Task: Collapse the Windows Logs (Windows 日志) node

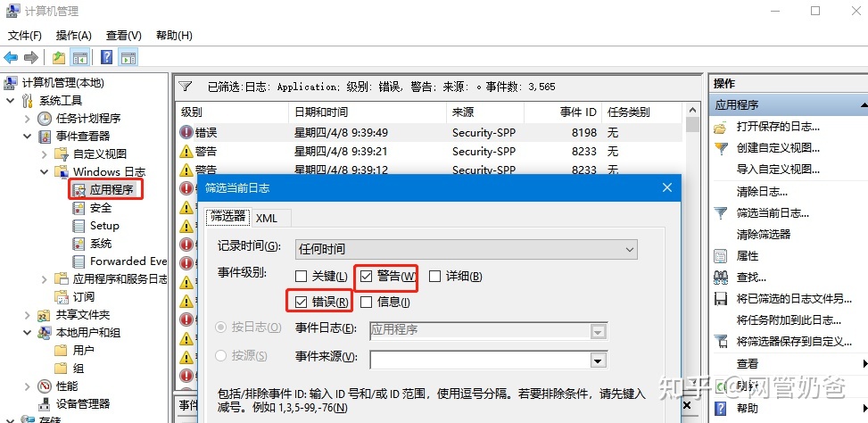Action: coord(45,171)
